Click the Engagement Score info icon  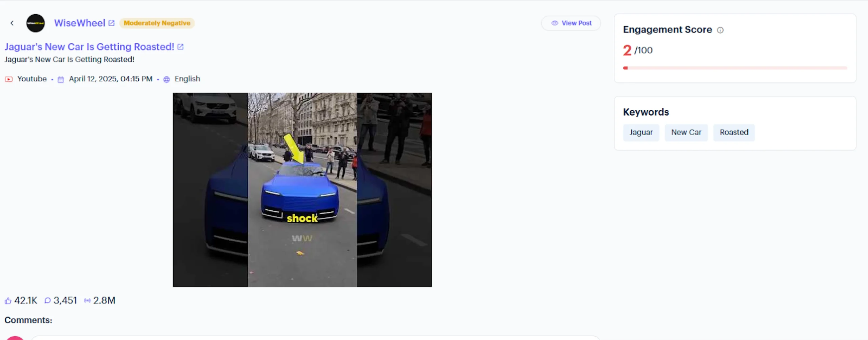720,30
